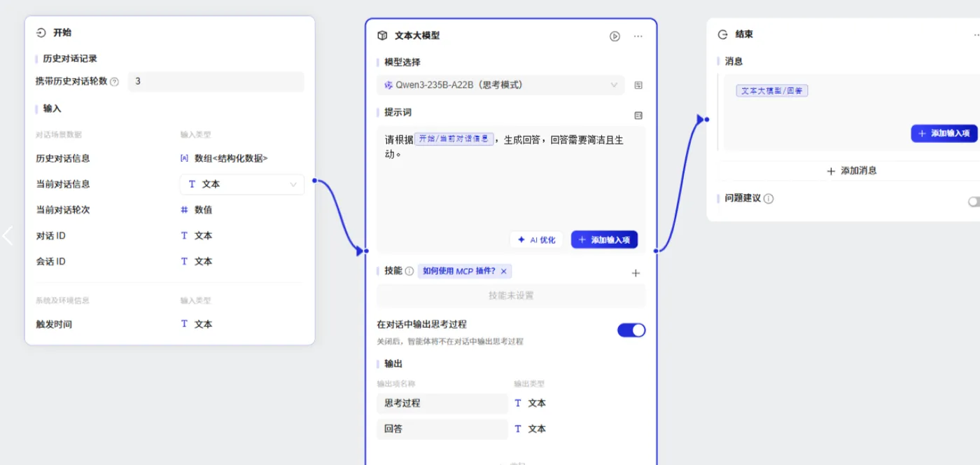Open the more options menu of 文本大模型
This screenshot has width=980, height=465.
638,36
